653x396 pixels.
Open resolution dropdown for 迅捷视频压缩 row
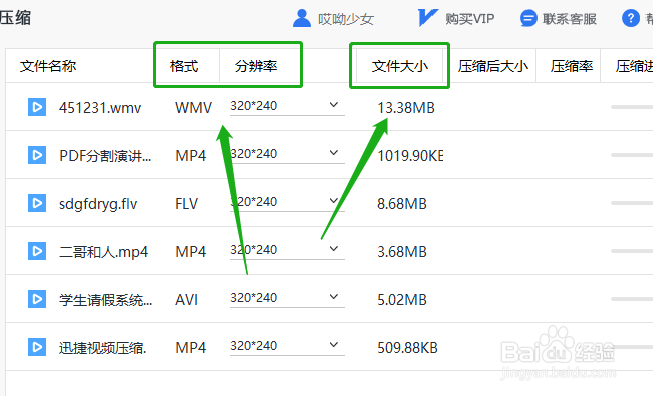[287, 346]
